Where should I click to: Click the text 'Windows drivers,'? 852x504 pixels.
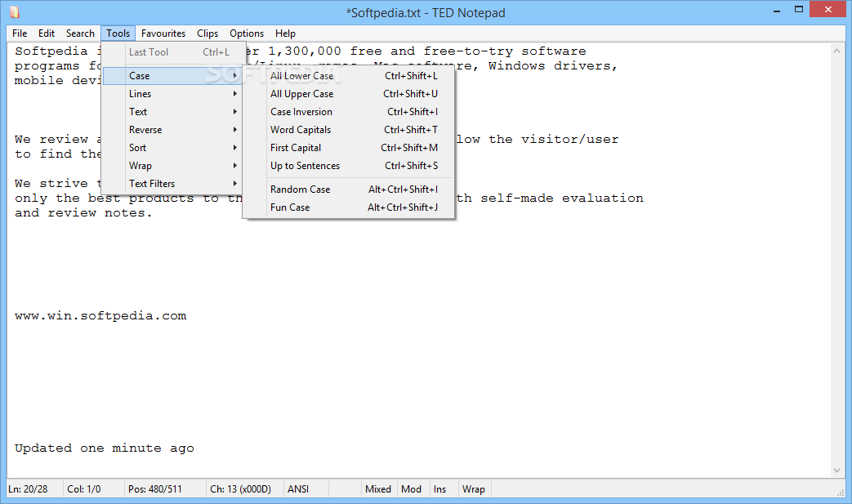point(553,65)
